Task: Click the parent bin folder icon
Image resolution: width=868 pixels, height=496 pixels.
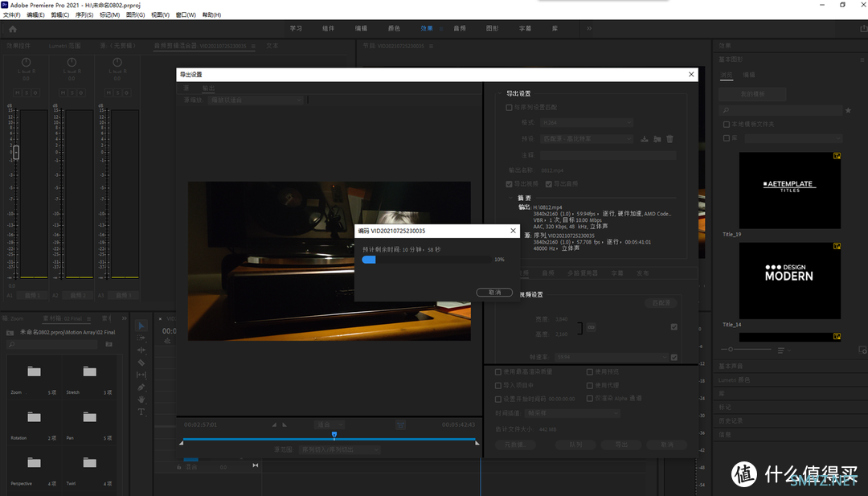Action: (x=10, y=333)
